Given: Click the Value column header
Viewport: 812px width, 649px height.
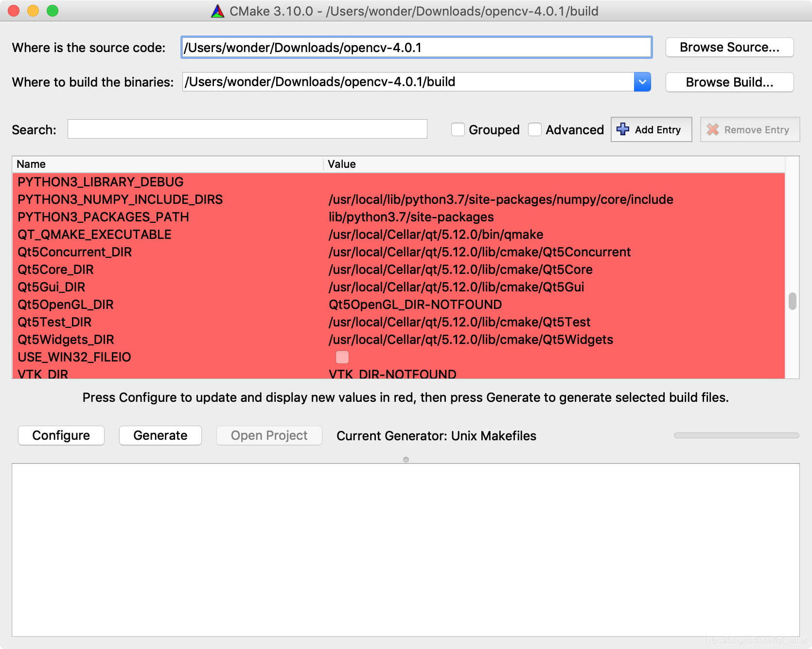Looking at the screenshot, I should (554, 164).
